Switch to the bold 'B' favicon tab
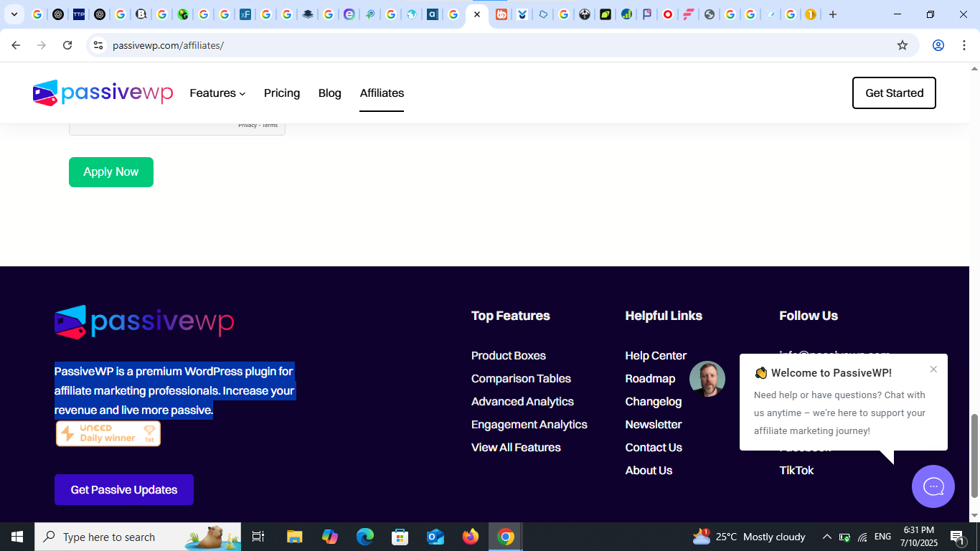Image resolution: width=980 pixels, height=551 pixels. 141,14
